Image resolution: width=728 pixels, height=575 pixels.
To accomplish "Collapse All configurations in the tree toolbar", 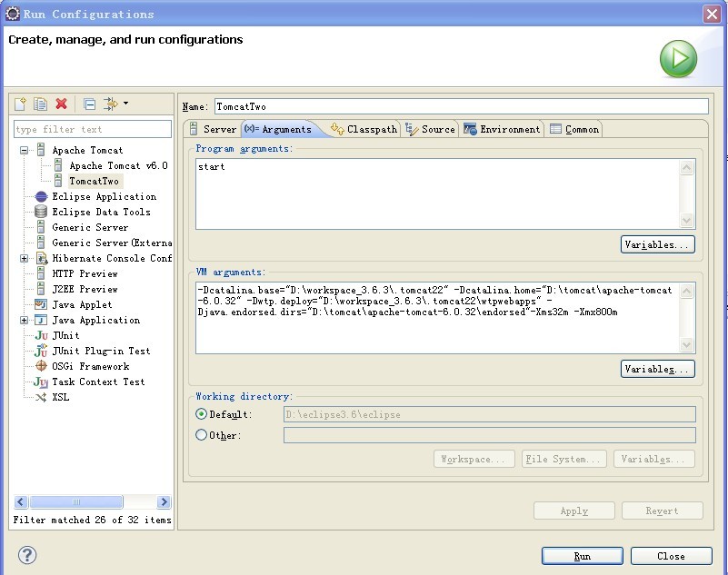I will pos(90,104).
